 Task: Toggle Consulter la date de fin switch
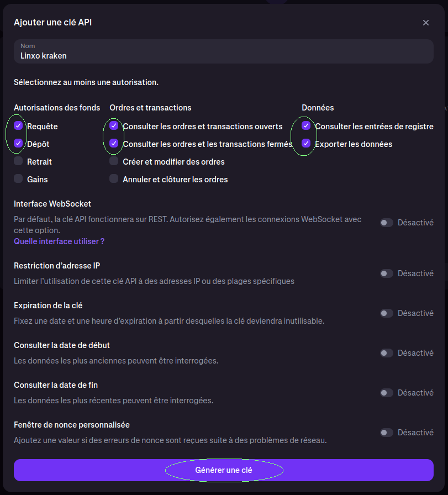(x=387, y=393)
